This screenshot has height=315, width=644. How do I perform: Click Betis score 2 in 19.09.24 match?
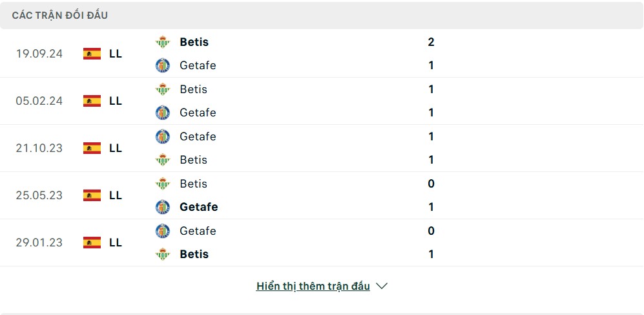pos(431,42)
